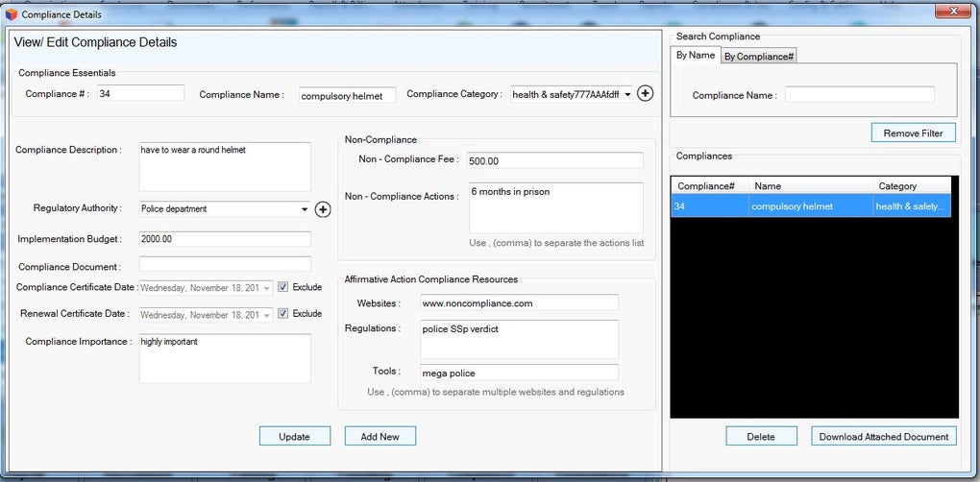The width and height of the screenshot is (980, 482).
Task: Open the Compliance Certificate Date picker
Action: [267, 288]
